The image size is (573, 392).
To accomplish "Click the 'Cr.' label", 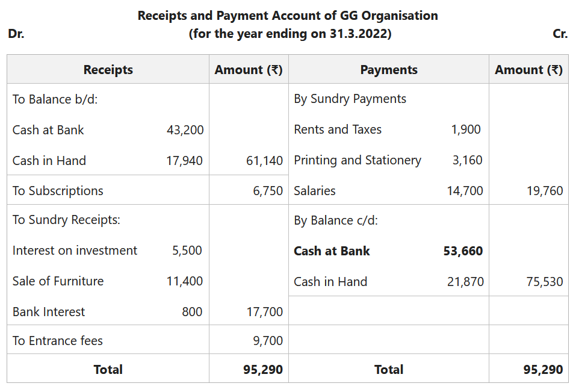I will click(x=560, y=34).
